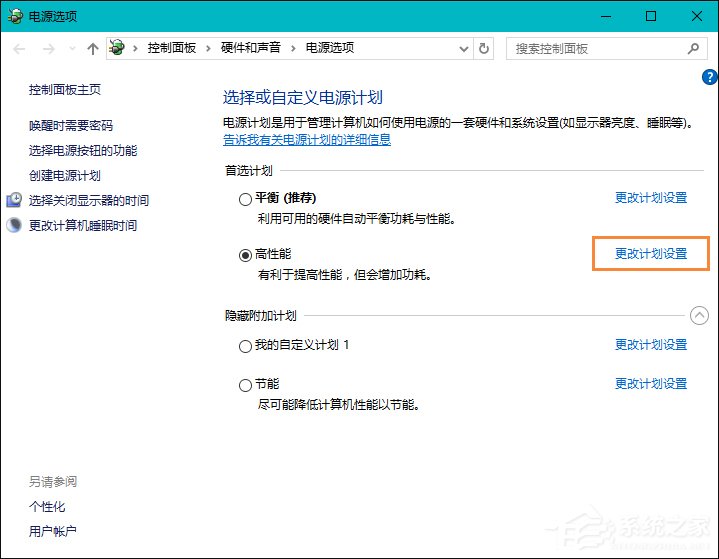Click 更改计划设置 for 平衡 plan
This screenshot has height=559, width=719.
pos(651,198)
